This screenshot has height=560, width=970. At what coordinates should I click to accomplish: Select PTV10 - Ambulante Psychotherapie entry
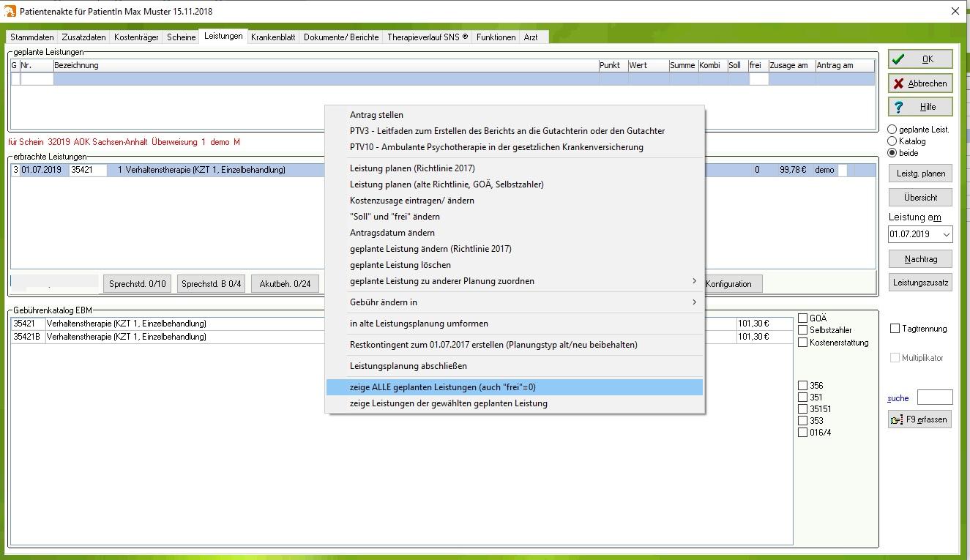(x=515, y=147)
